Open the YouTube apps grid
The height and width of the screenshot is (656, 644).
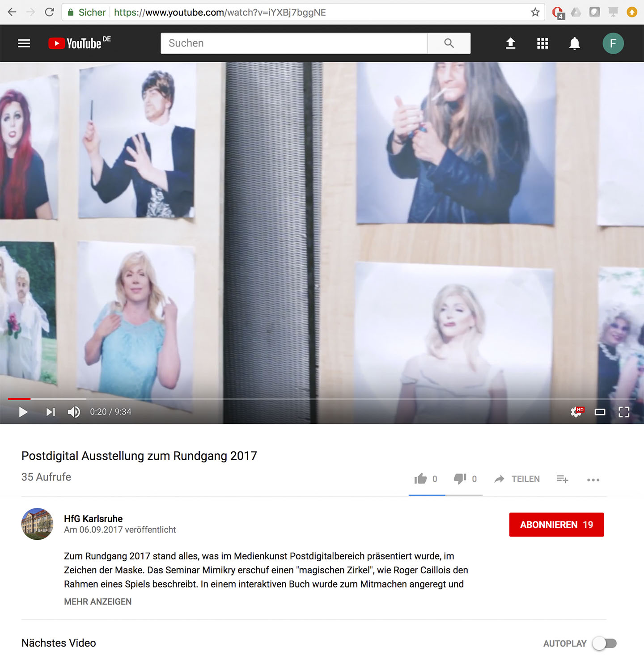tap(542, 43)
